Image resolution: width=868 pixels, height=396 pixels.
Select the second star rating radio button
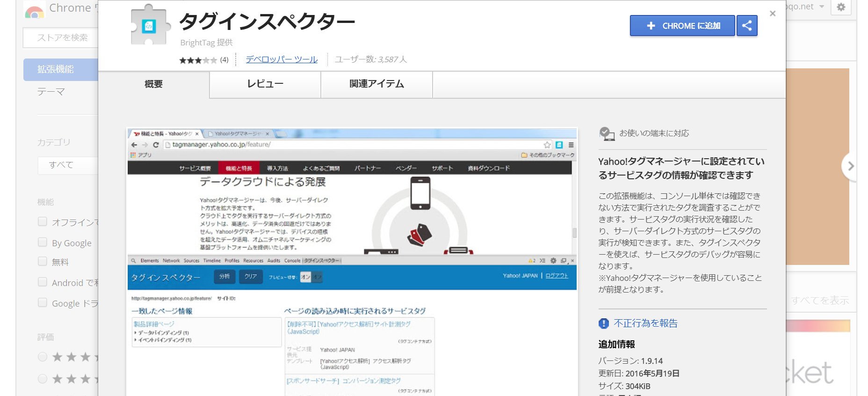(x=43, y=379)
